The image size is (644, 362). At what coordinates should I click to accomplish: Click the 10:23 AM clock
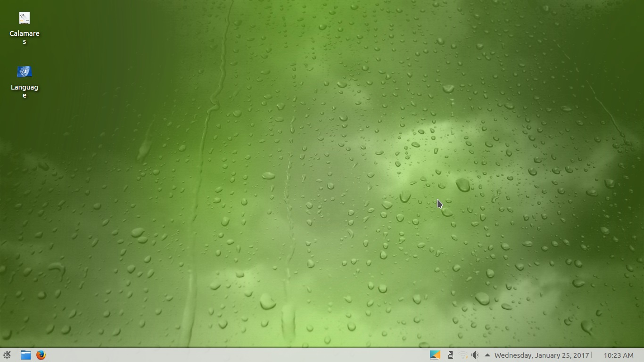tap(619, 355)
